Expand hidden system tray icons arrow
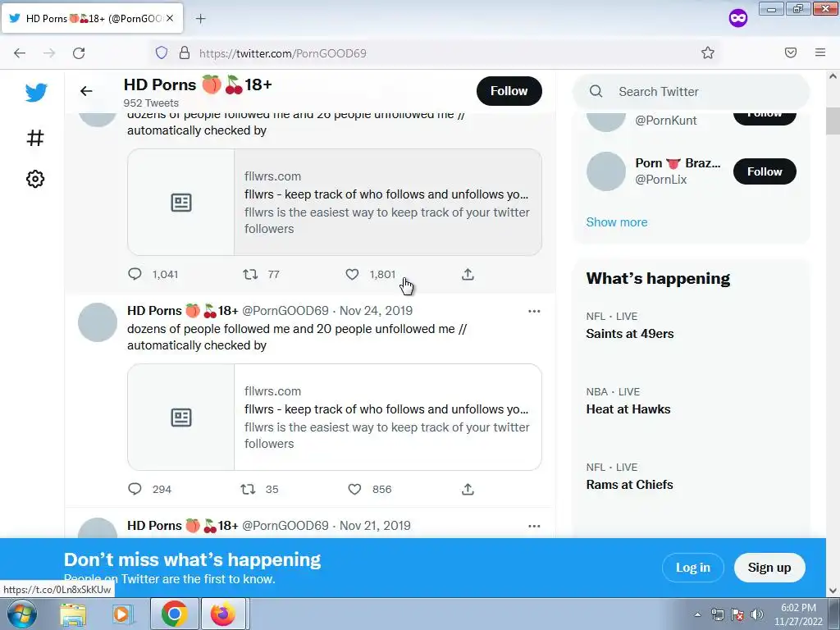 tap(697, 614)
